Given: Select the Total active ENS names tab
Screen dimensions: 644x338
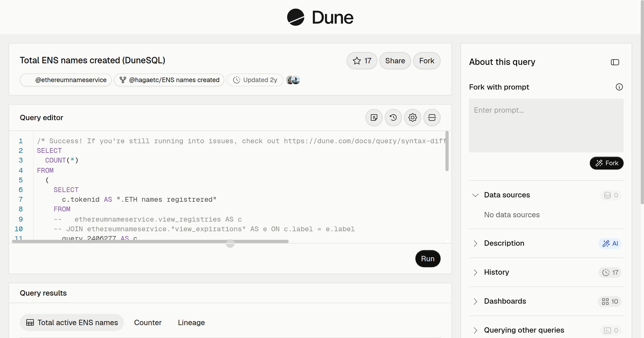Looking at the screenshot, I should point(72,322).
